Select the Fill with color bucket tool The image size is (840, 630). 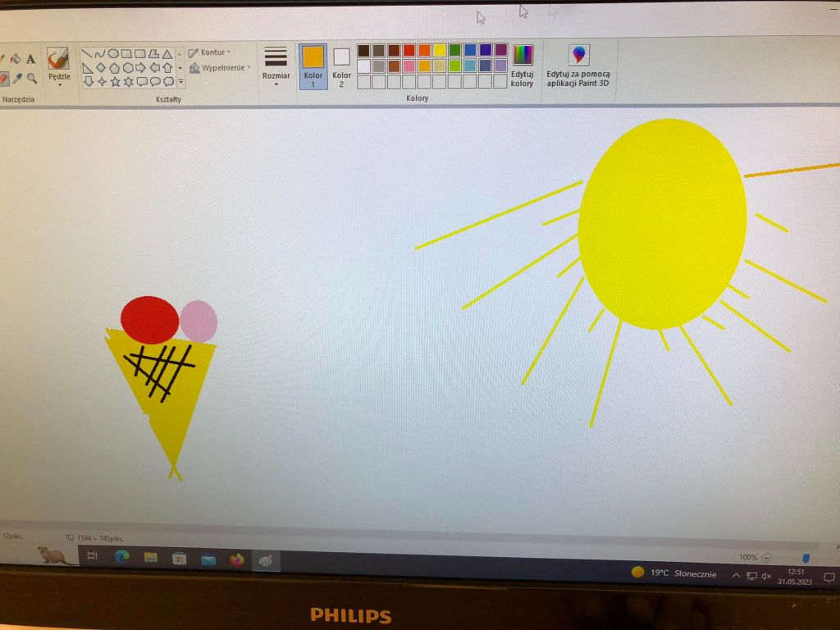tap(16, 59)
